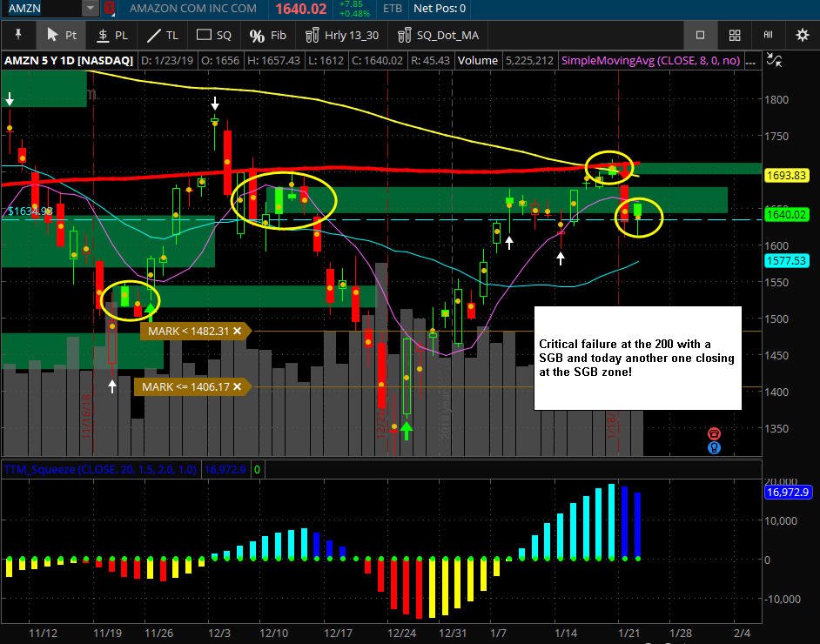The image size is (820, 644).
Task: Select the PL price level tool
Action: [x=113, y=35]
